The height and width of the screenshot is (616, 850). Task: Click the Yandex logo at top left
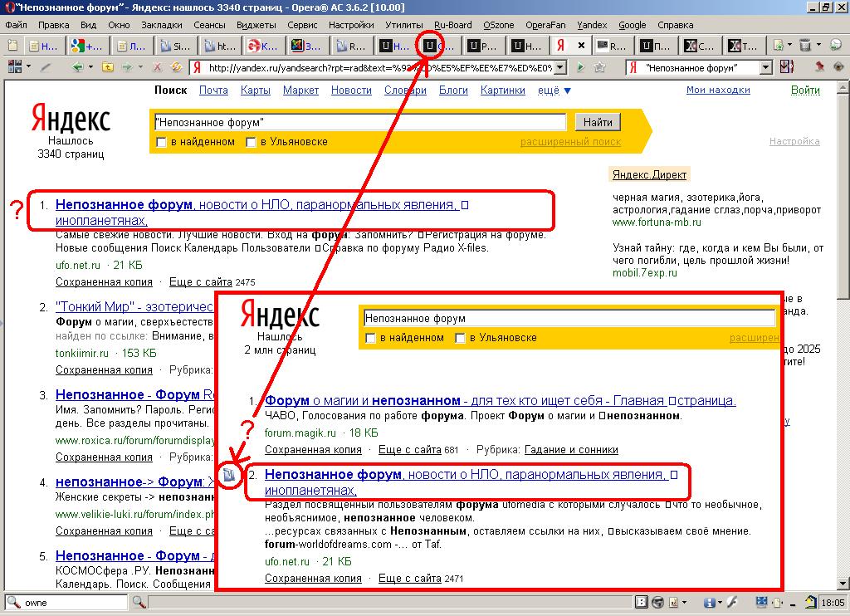(71, 120)
